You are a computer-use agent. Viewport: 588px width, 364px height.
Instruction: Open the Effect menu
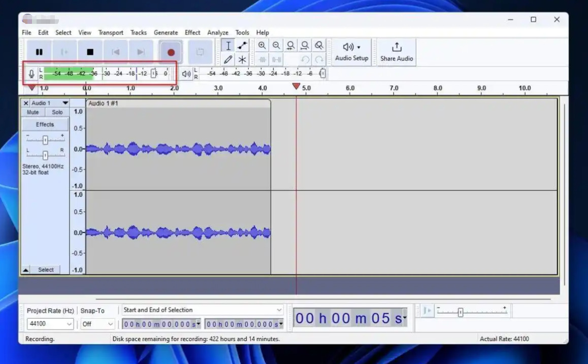pyautogui.click(x=192, y=32)
